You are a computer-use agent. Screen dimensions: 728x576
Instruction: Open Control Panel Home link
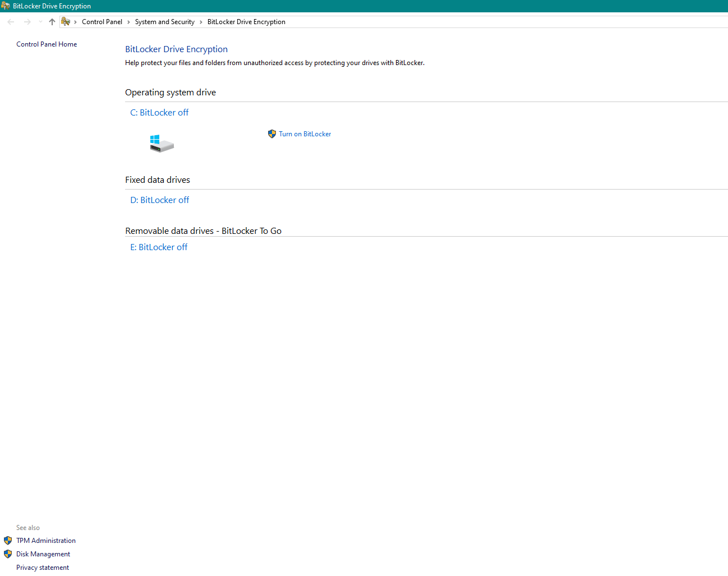point(47,44)
